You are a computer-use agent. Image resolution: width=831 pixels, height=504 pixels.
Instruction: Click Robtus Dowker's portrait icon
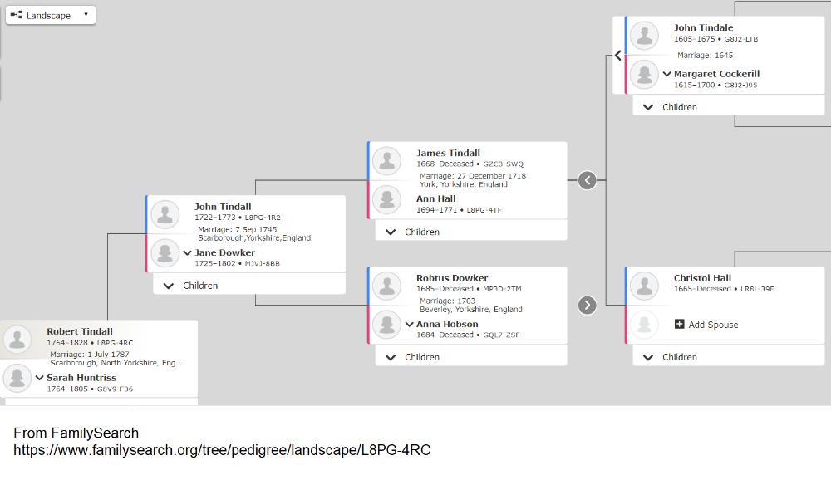(x=386, y=286)
